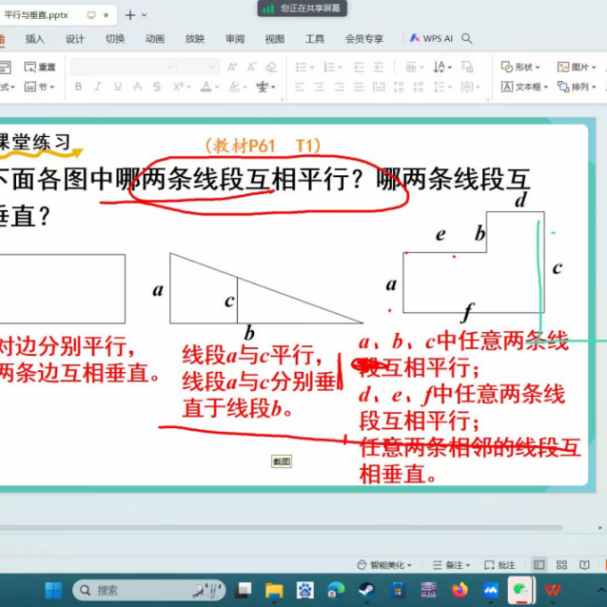Image resolution: width=607 pixels, height=607 pixels.
Task: Click the 批注 comments icon
Action: click(x=501, y=565)
